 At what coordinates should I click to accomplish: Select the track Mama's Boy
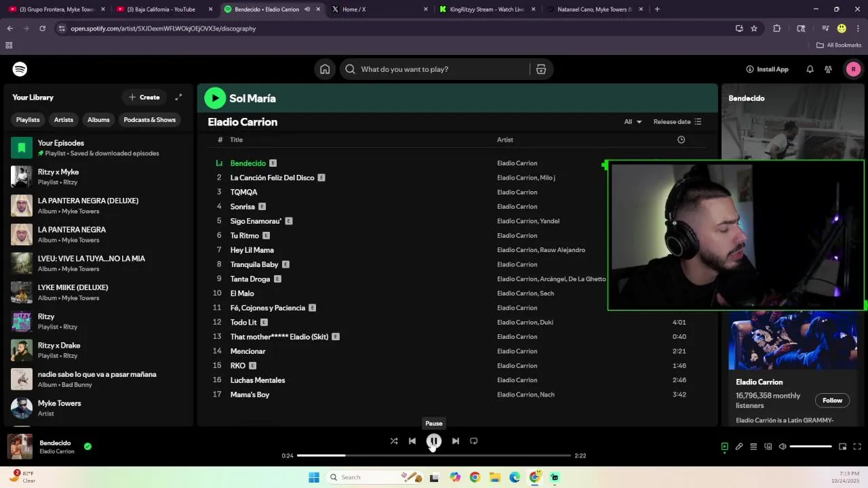[x=250, y=394]
